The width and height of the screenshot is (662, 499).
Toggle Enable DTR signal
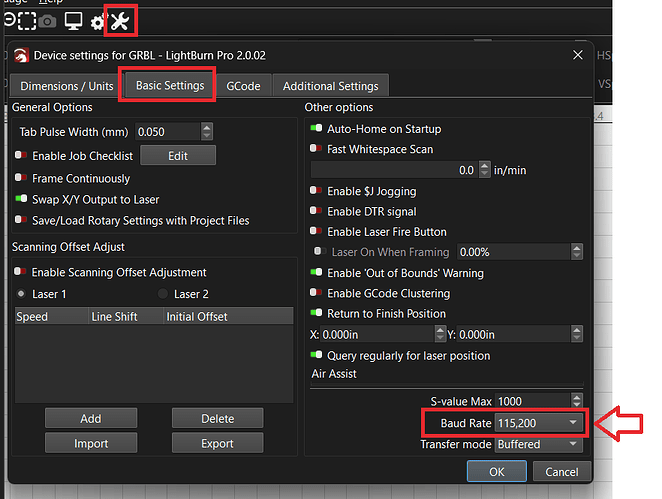(x=316, y=211)
